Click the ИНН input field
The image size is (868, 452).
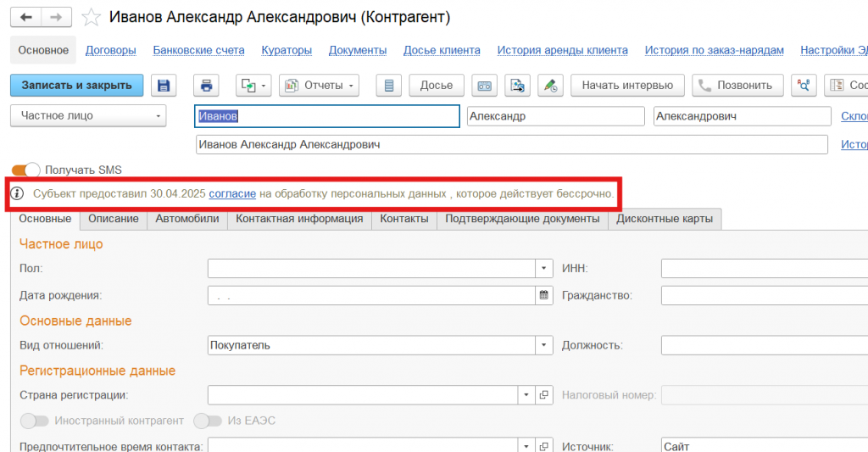coord(763,269)
